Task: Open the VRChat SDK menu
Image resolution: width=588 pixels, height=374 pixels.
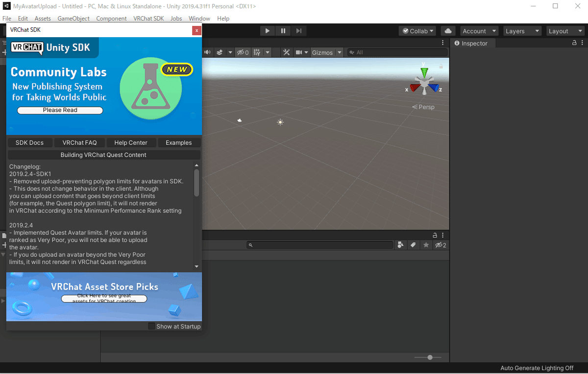Action: point(148,18)
